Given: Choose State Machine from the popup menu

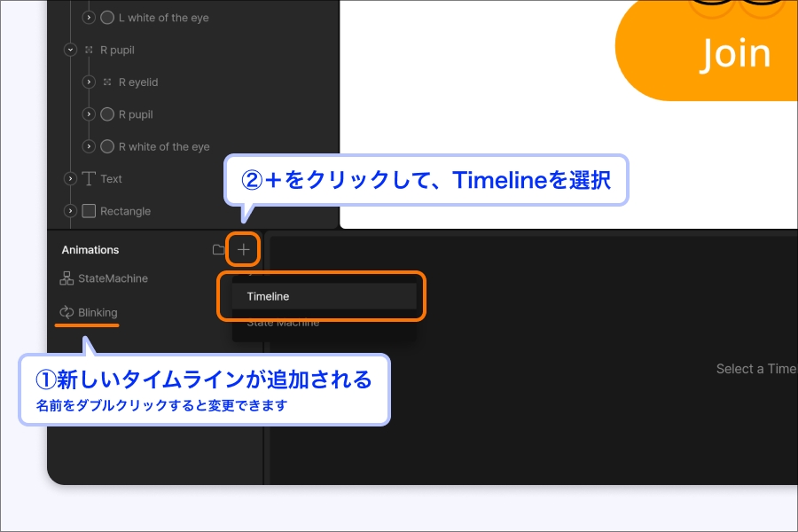Looking at the screenshot, I should coord(284,324).
